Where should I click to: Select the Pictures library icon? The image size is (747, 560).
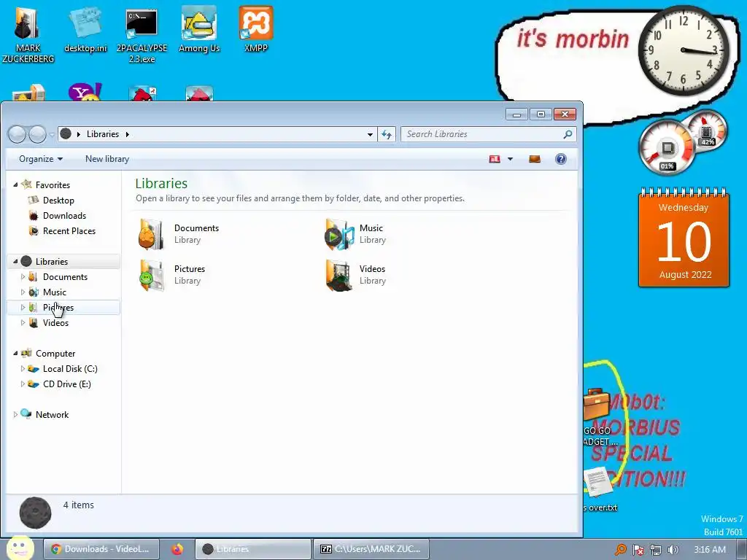[151, 275]
